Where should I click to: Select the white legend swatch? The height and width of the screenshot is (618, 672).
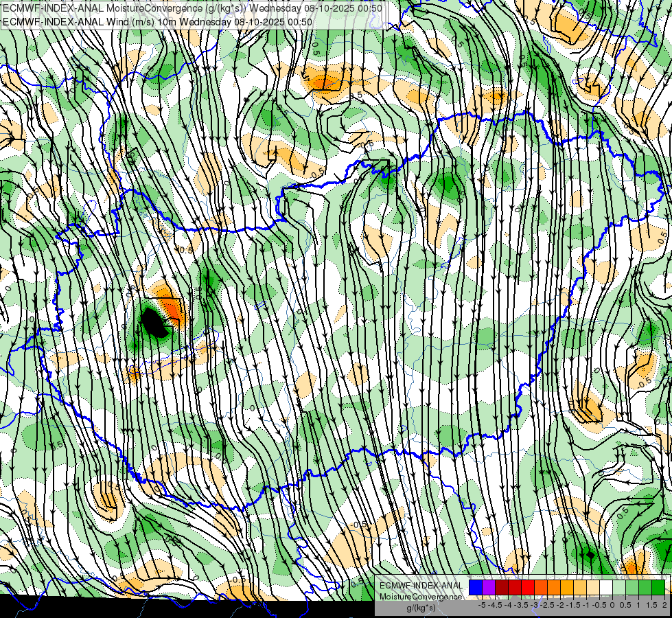pos(606,588)
